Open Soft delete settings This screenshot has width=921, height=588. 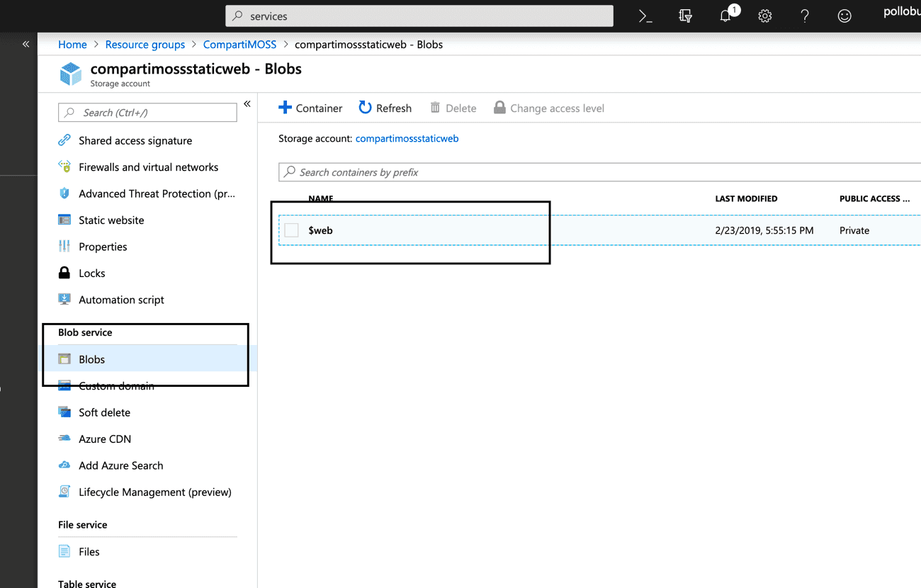pos(104,412)
